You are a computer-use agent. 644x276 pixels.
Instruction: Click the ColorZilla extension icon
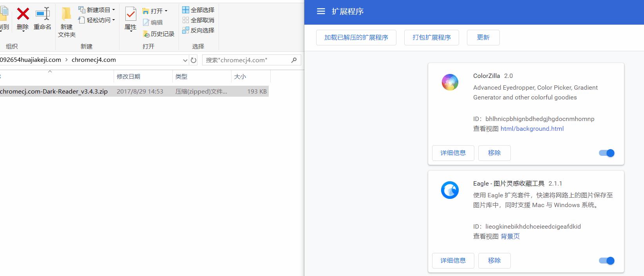(450, 83)
